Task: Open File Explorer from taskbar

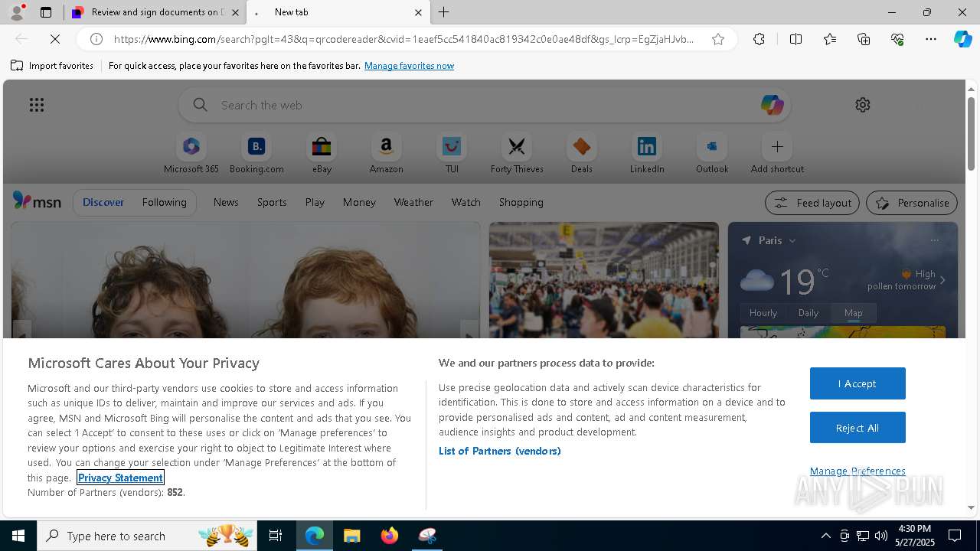Action: tap(352, 536)
